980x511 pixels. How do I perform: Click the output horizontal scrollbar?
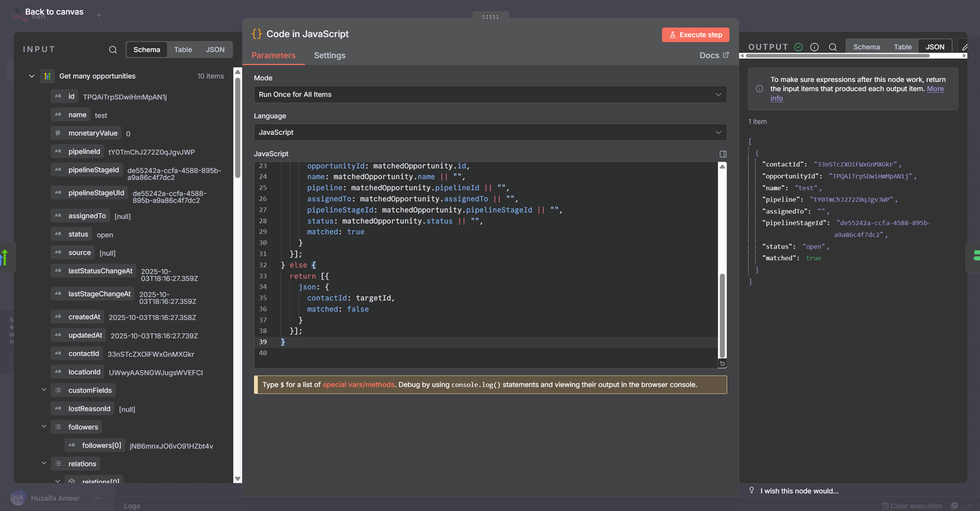838,56
